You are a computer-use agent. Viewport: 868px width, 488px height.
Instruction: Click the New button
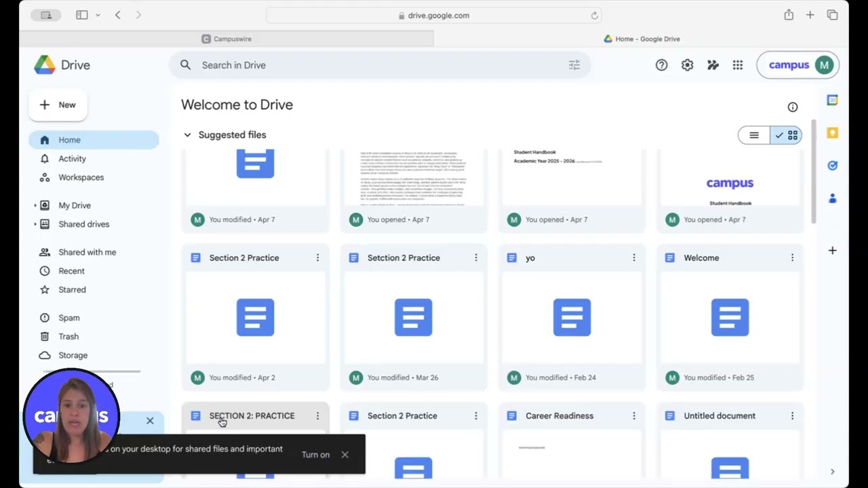coord(58,105)
